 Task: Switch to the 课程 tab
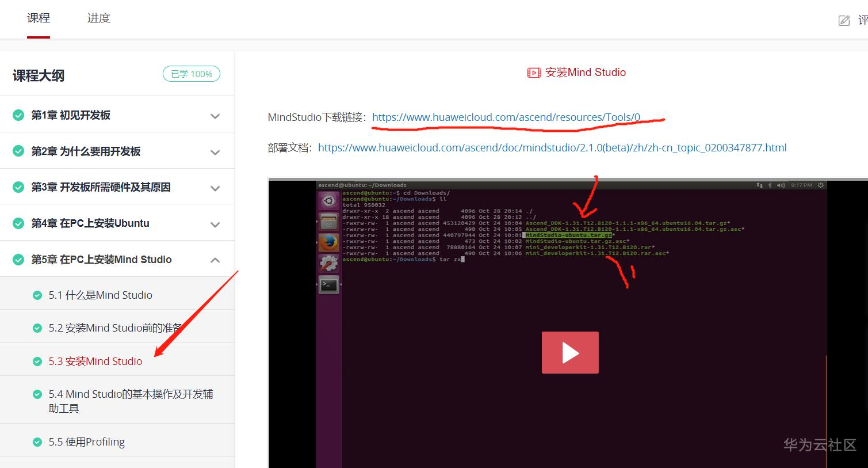(x=39, y=18)
